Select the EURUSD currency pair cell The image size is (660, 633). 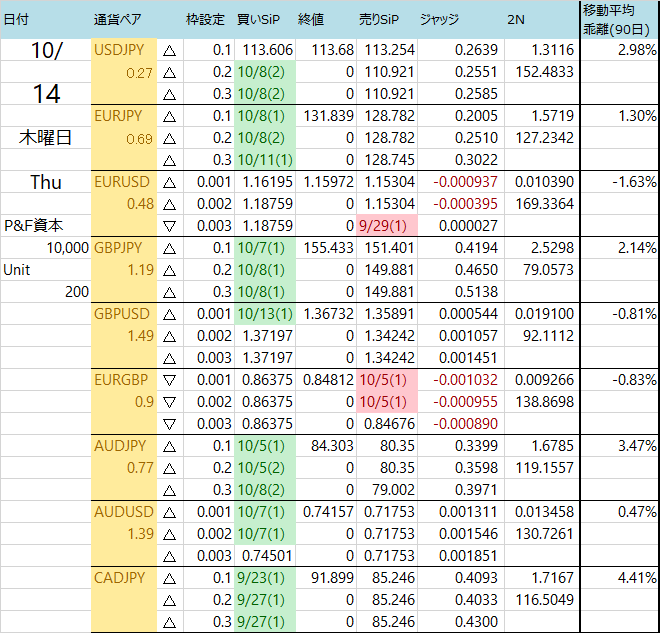124,182
